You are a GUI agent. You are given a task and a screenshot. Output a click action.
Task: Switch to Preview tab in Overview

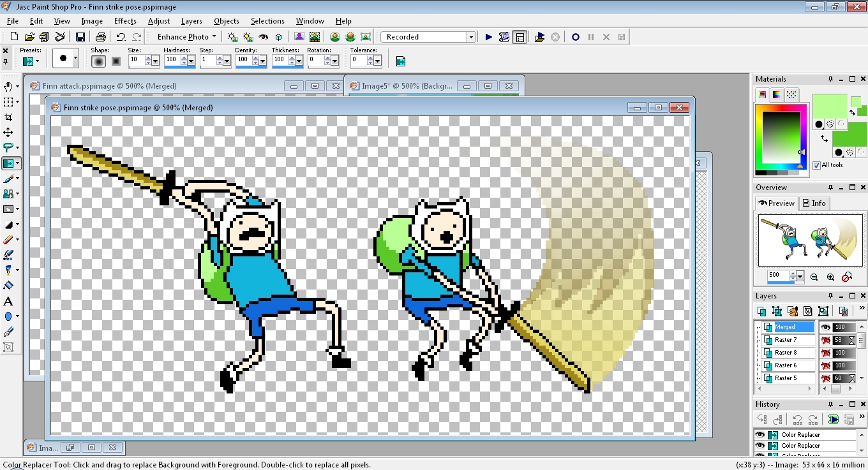coord(777,203)
